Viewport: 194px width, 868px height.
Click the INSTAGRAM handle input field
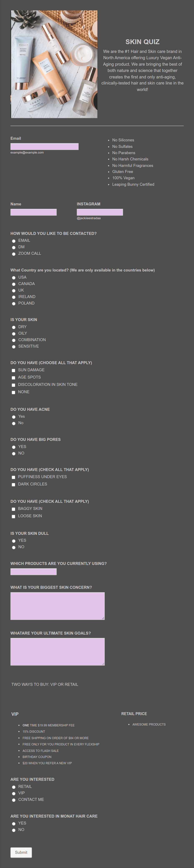[100, 212]
